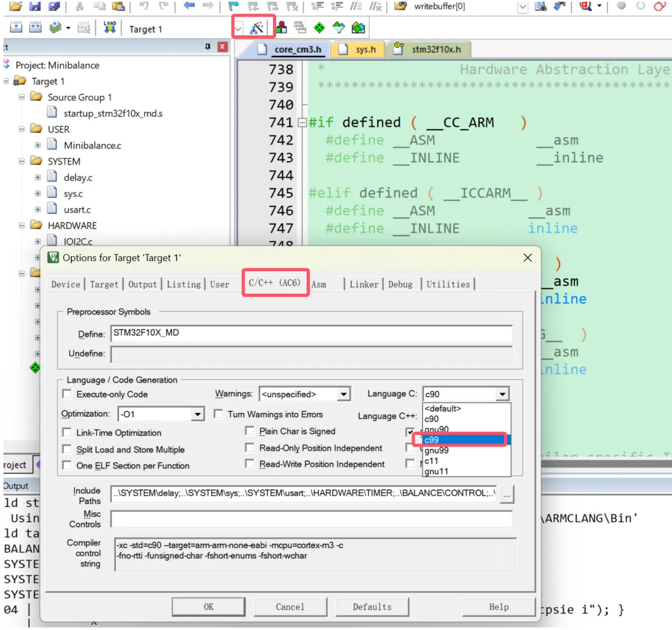Viewport: 672px width, 630px height.
Task: Open the Optimization level dropdown
Action: point(198,414)
